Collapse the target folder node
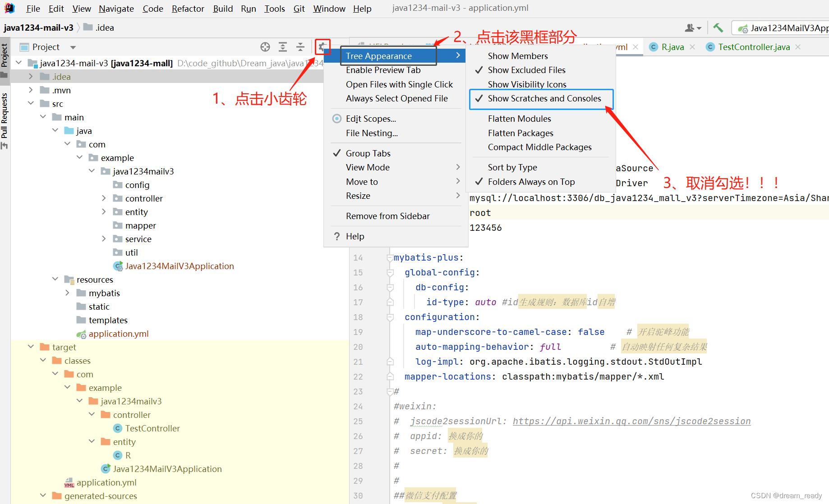 tap(31, 347)
